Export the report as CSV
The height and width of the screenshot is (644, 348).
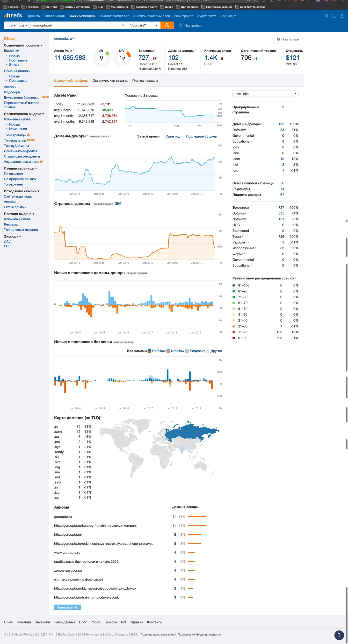tap(7, 242)
